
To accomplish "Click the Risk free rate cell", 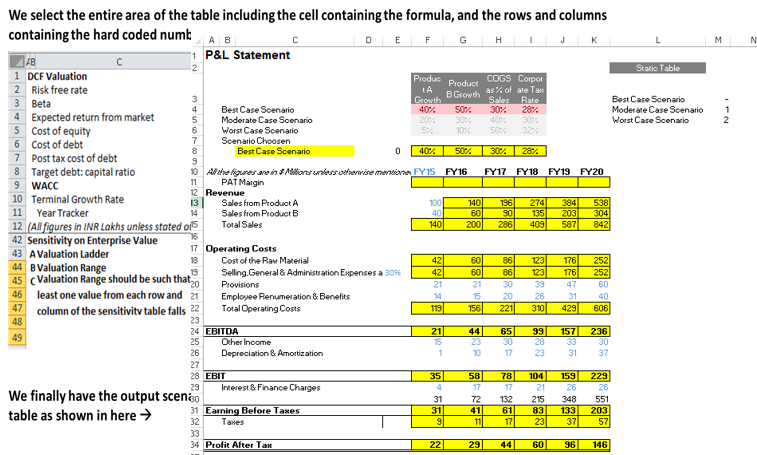I will click(x=59, y=90).
